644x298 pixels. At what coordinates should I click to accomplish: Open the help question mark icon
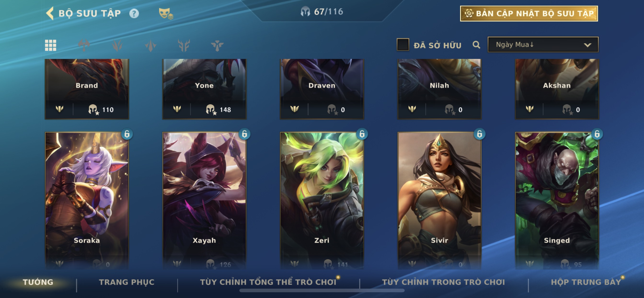click(134, 13)
